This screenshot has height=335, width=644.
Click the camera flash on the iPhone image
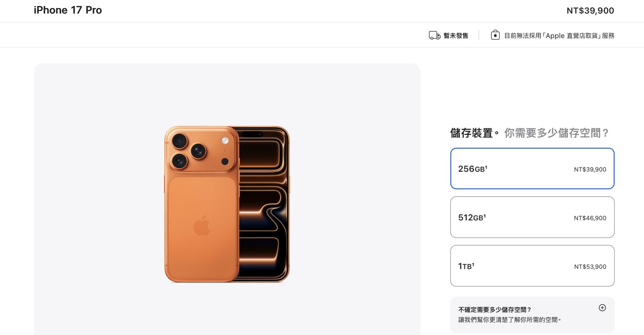pyautogui.click(x=225, y=140)
